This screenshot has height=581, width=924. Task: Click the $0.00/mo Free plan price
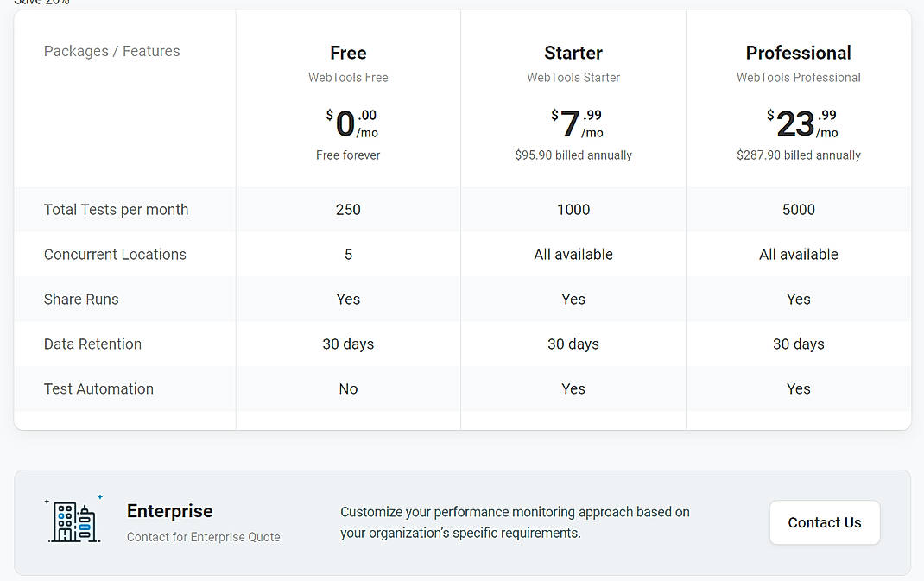tap(348, 124)
